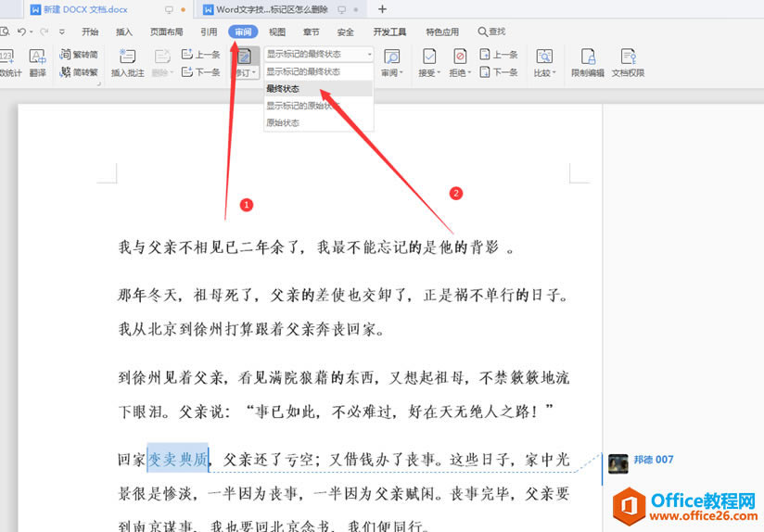This screenshot has height=532, width=764.
Task: Click the redo arrow icon
Action: [x=44, y=32]
